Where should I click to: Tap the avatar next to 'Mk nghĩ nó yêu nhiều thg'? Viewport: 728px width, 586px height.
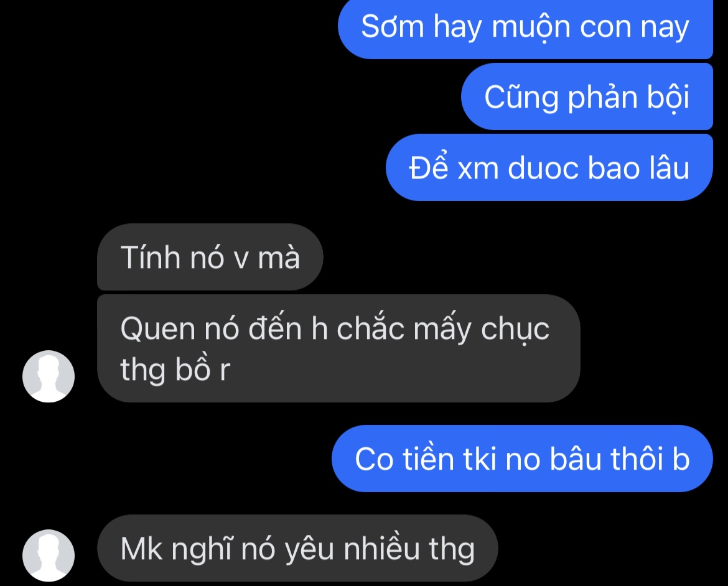click(x=49, y=556)
